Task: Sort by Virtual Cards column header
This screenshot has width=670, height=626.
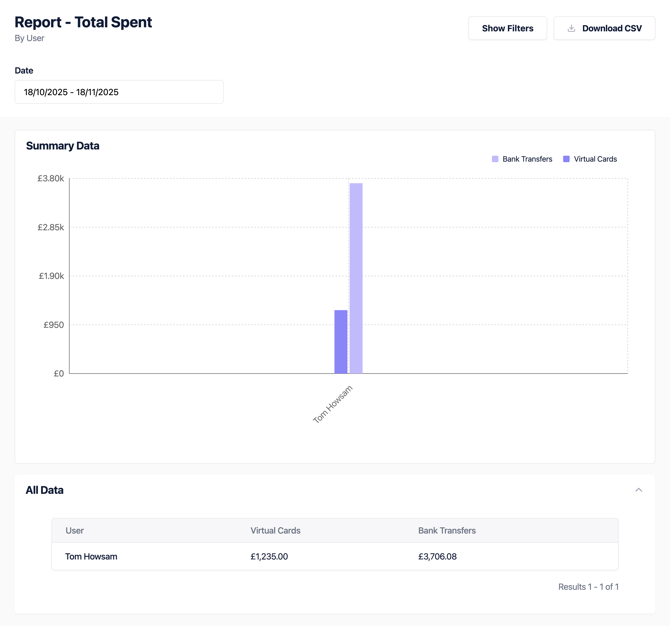Action: (x=275, y=530)
